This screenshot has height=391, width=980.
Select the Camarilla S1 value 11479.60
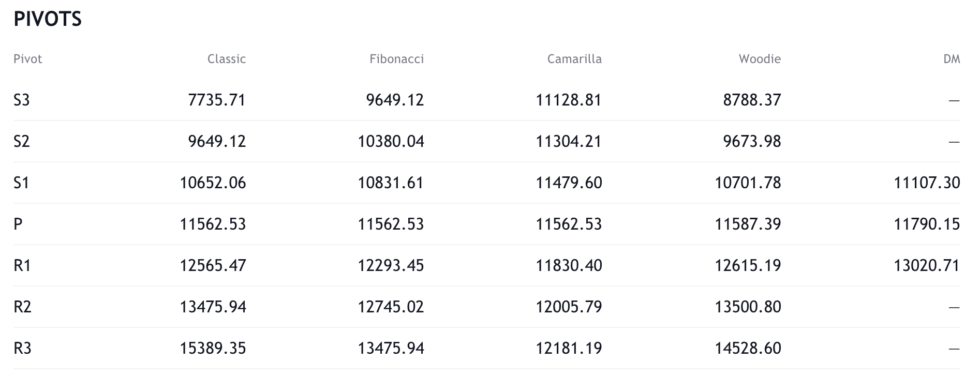[569, 183]
